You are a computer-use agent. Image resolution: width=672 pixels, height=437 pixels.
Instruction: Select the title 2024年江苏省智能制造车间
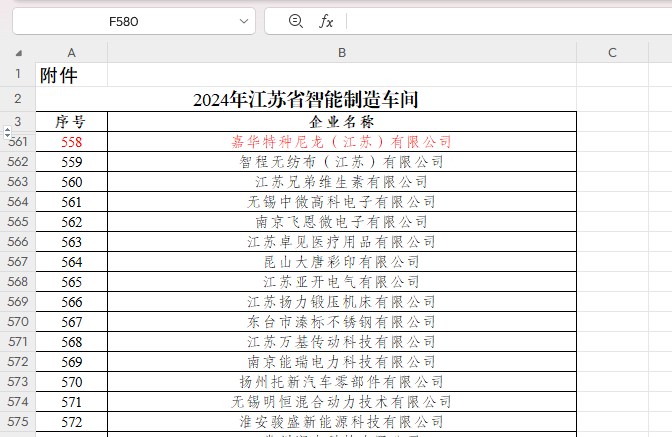tap(306, 99)
